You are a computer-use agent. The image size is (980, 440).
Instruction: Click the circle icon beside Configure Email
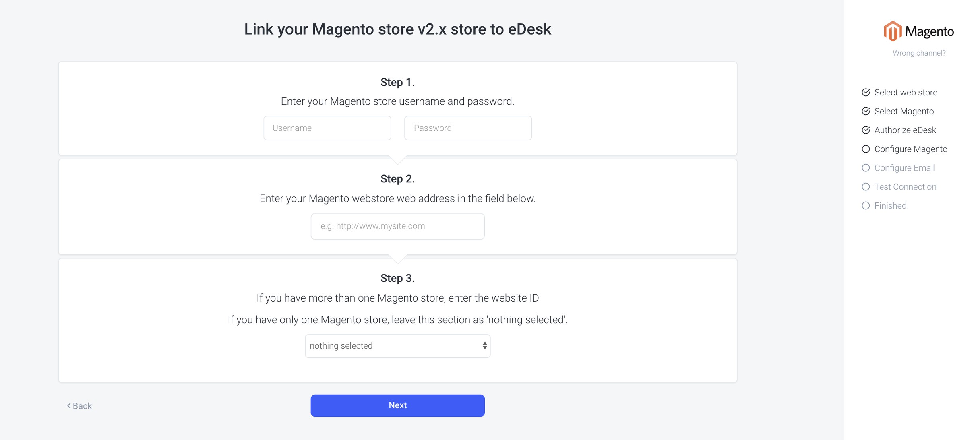point(866,168)
